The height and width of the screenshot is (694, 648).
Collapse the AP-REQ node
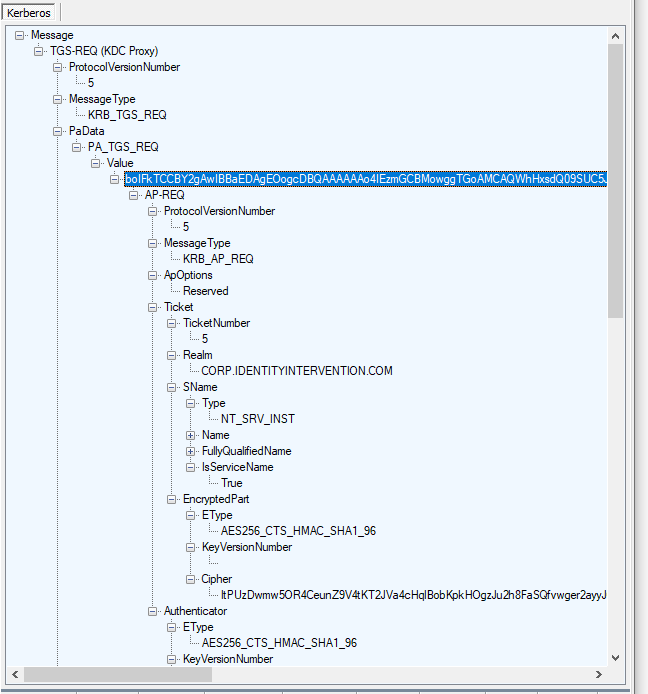pos(134,195)
